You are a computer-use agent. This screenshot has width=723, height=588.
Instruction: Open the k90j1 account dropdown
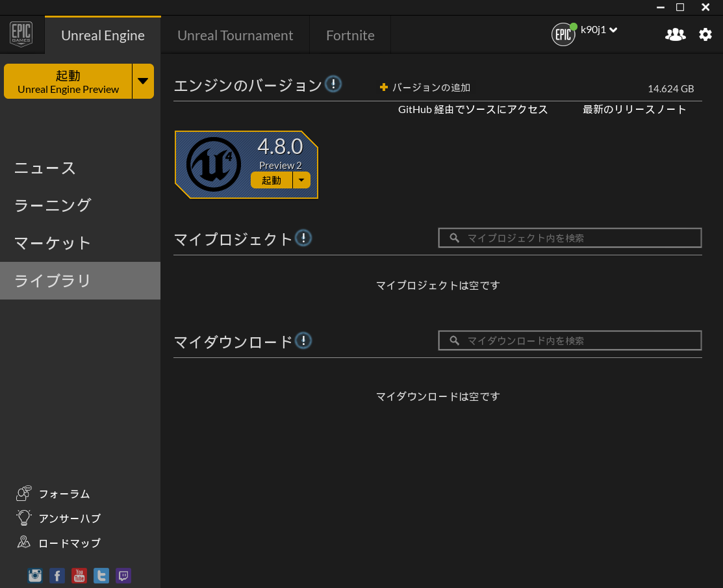[x=599, y=30]
